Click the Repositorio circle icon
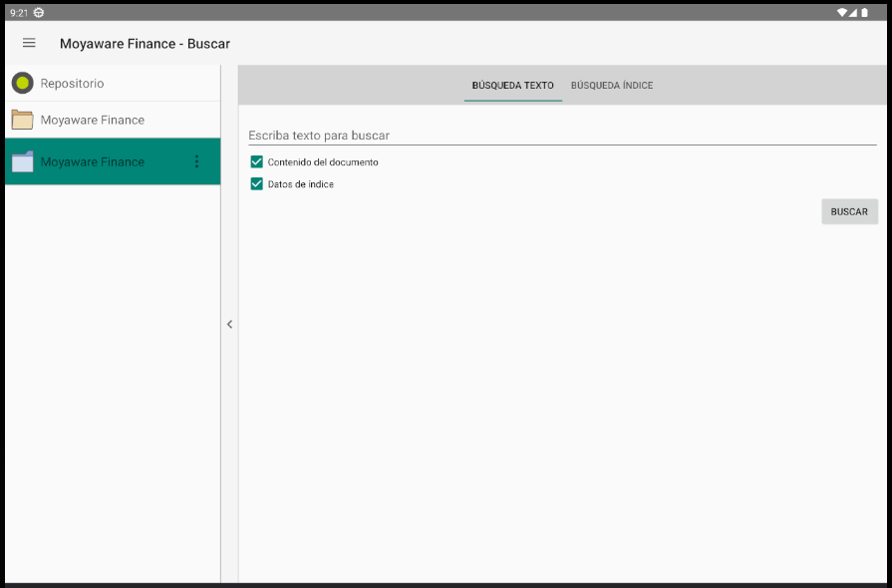892x588 pixels. [x=23, y=83]
